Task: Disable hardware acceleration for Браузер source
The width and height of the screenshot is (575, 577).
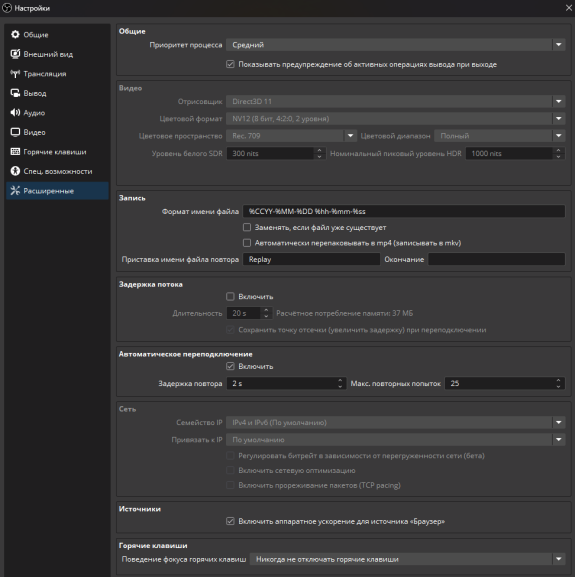Action: 230,521
